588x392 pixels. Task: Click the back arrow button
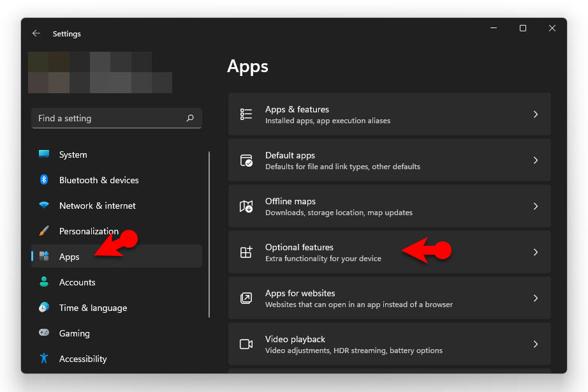[x=36, y=33]
